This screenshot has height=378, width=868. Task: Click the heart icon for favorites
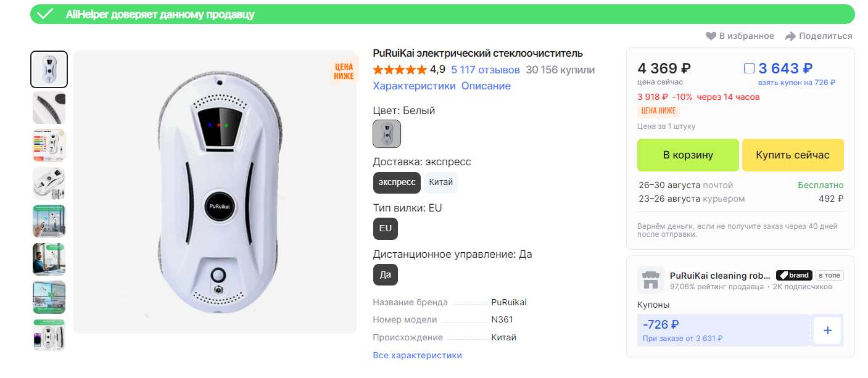tap(711, 36)
